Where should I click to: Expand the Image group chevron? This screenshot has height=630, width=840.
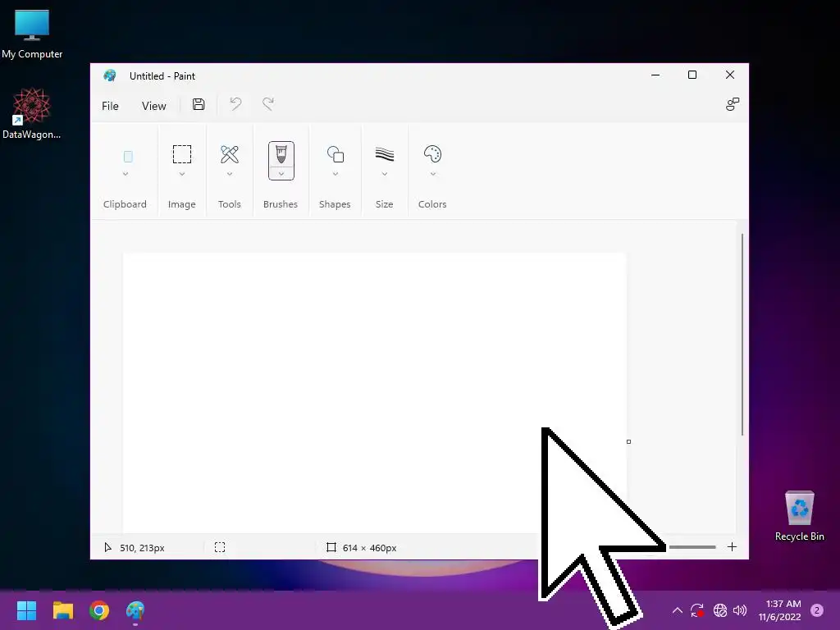click(x=182, y=174)
